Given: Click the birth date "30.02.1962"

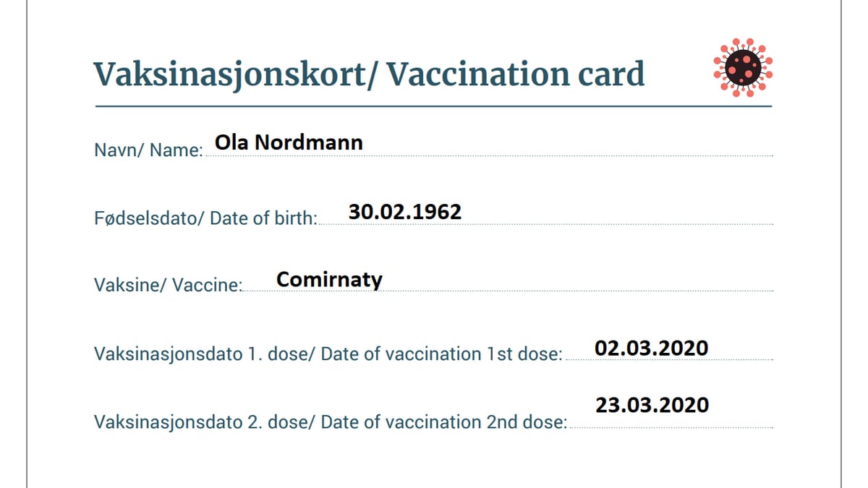Looking at the screenshot, I should click(x=404, y=211).
